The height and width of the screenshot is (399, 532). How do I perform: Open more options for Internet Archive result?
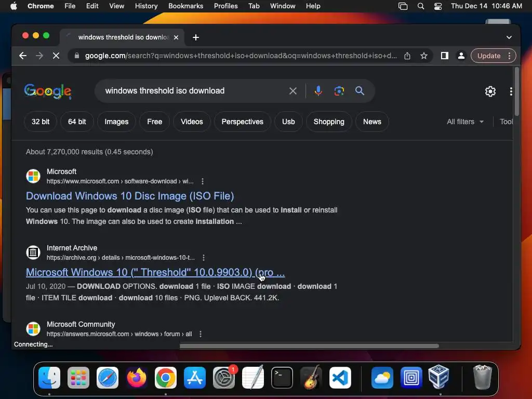click(204, 258)
